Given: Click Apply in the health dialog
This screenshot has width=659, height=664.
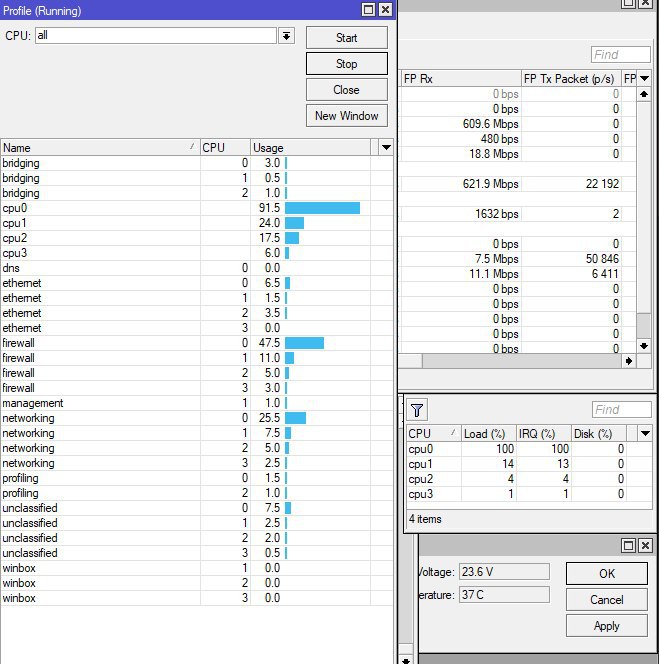Looking at the screenshot, I should tap(606, 626).
